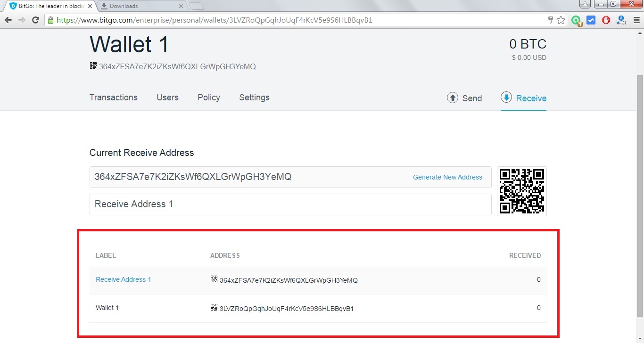Click the Receive download arrow icon
Image resolution: width=644 pixels, height=343 pixels.
(506, 98)
